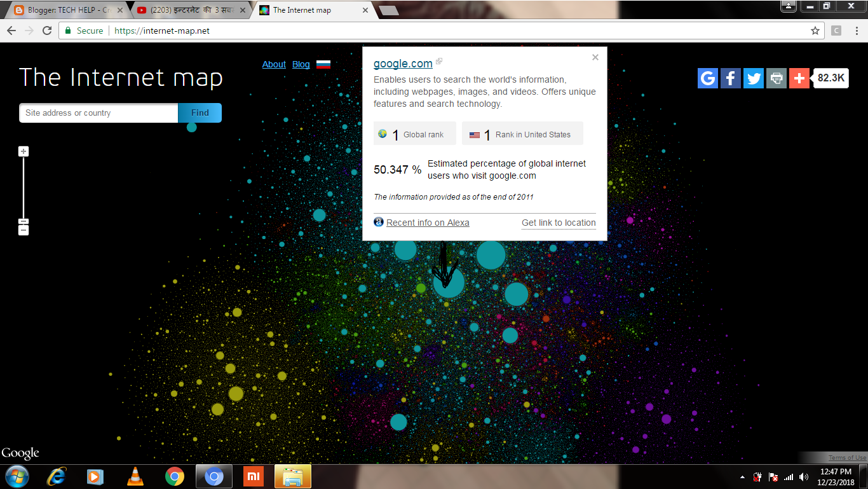The image size is (868, 489).
Task: Bookmark this page with the star
Action: [815, 31]
